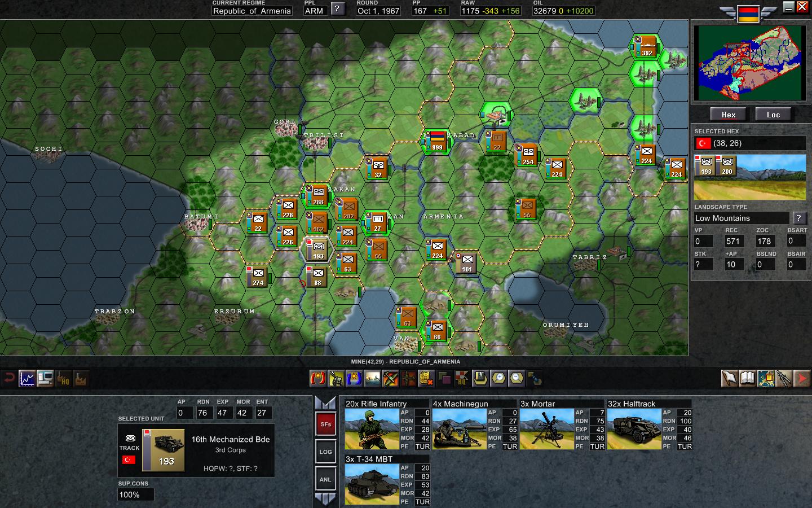
Task: Click the explosion icon with blue brackets
Action: tap(354, 378)
